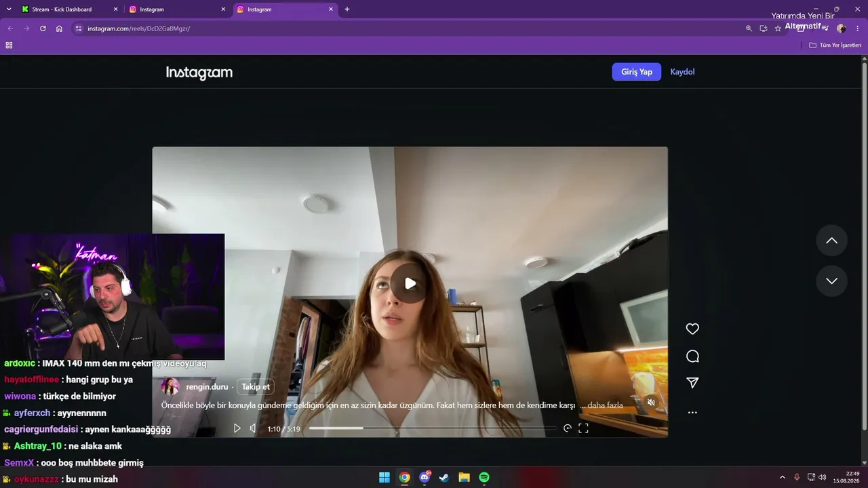
Task: View site information icon in address bar
Action: click(x=78, y=28)
